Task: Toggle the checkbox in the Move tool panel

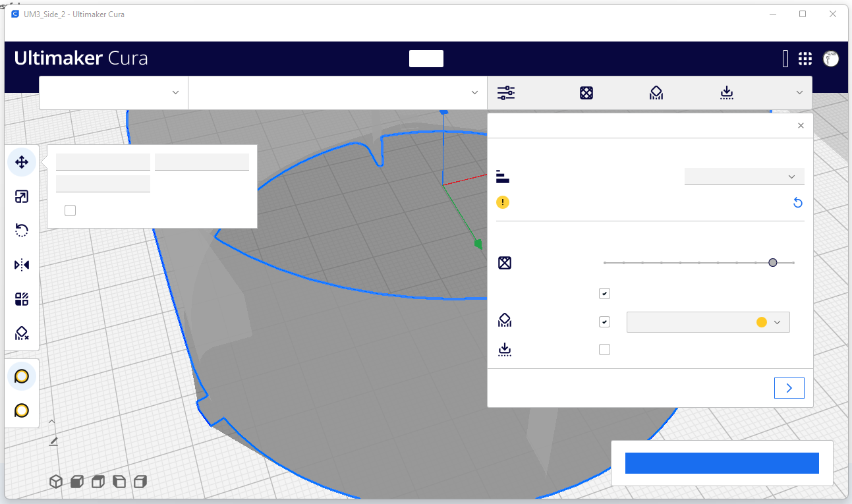Action: point(70,210)
